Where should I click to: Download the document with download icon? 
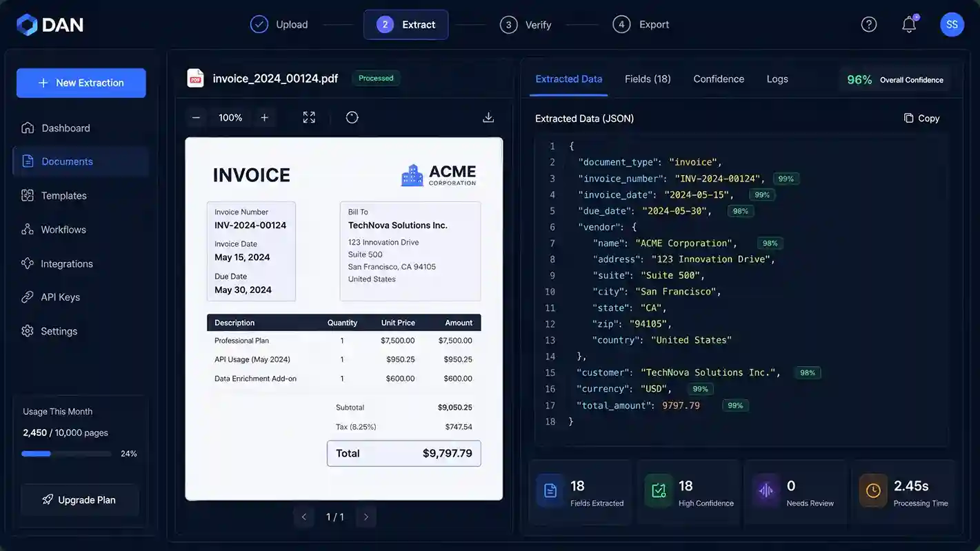488,117
